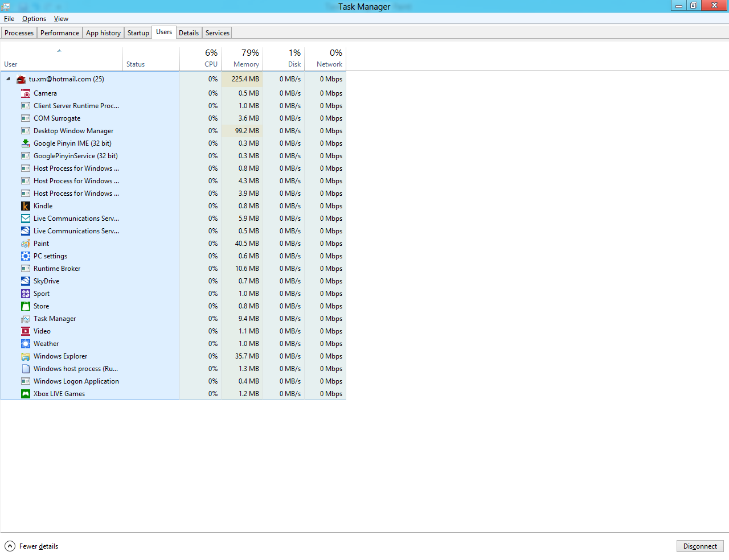The height and width of the screenshot is (560, 729).
Task: Click the tu.xm@hotmail.com user avatar icon
Action: coord(21,79)
